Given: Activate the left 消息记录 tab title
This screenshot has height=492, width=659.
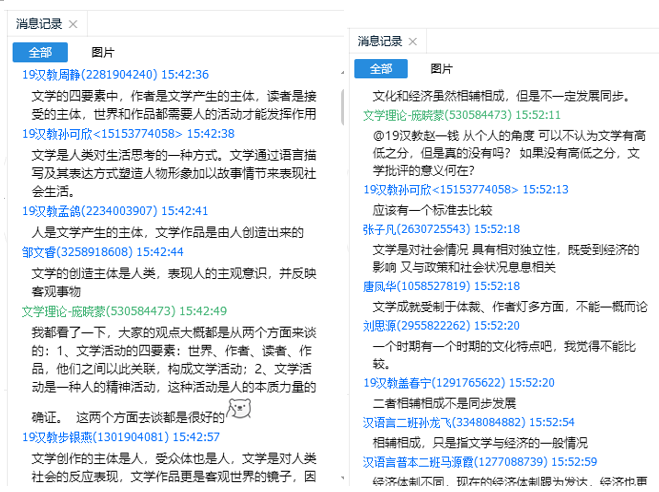Looking at the screenshot, I should point(38,23).
